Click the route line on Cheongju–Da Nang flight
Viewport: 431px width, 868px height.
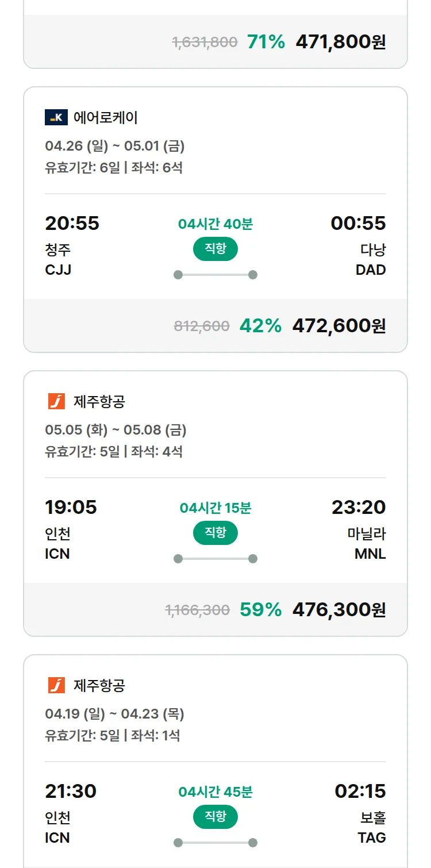(x=215, y=275)
